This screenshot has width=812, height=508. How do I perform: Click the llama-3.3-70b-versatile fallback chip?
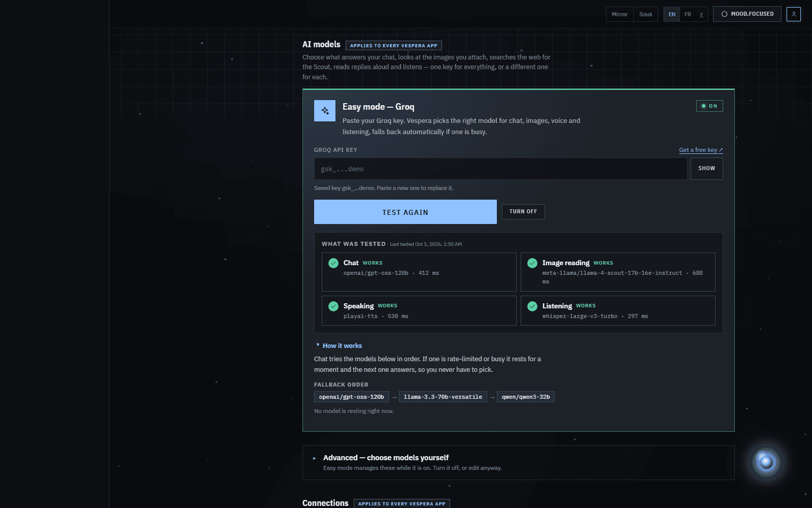(443, 397)
